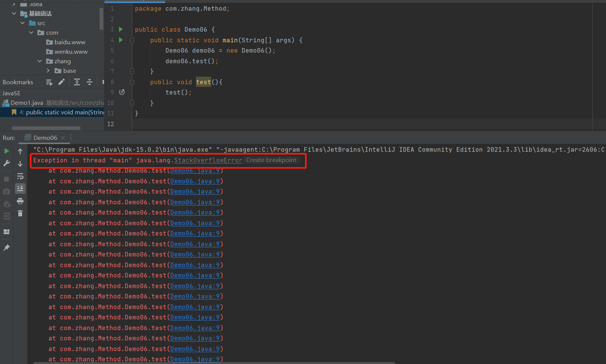Print the console output
Image resolution: width=606 pixels, height=364 pixels.
click(x=20, y=201)
